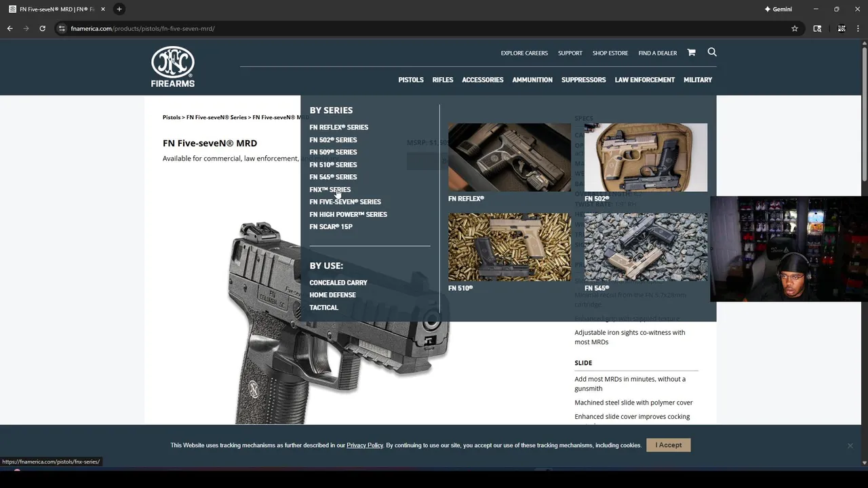
Task: Open the Privacy Policy link
Action: pyautogui.click(x=365, y=445)
